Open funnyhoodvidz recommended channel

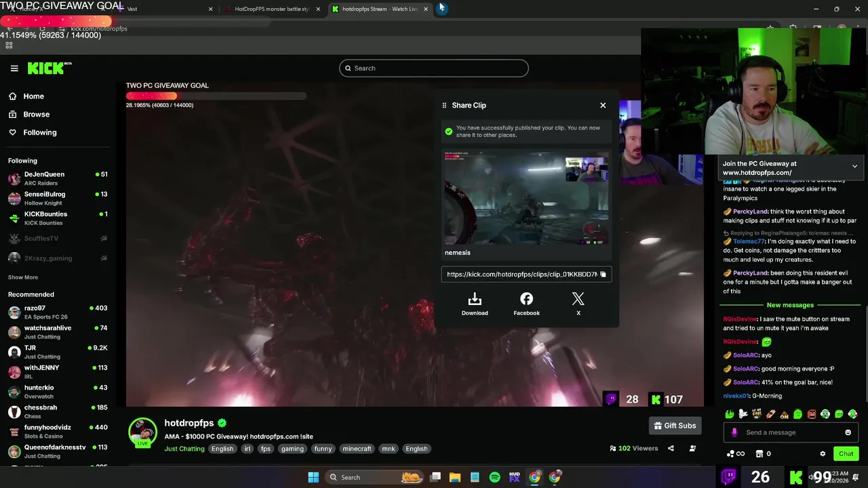[x=58, y=432]
